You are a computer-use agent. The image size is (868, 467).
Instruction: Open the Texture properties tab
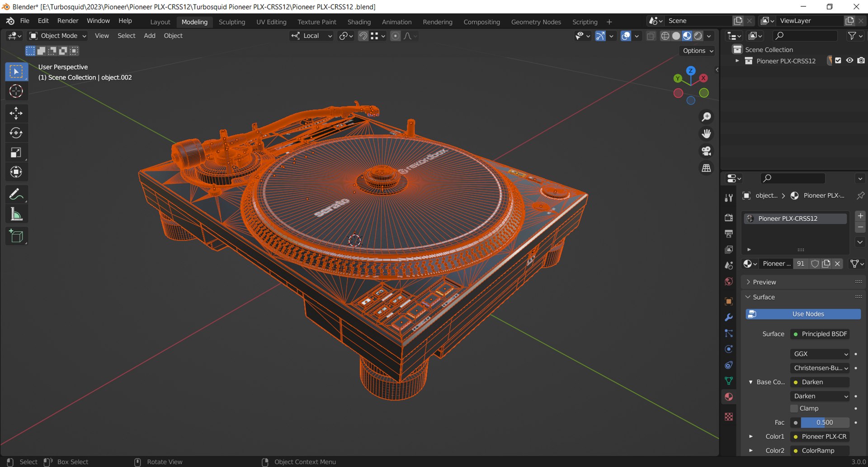[x=729, y=416]
